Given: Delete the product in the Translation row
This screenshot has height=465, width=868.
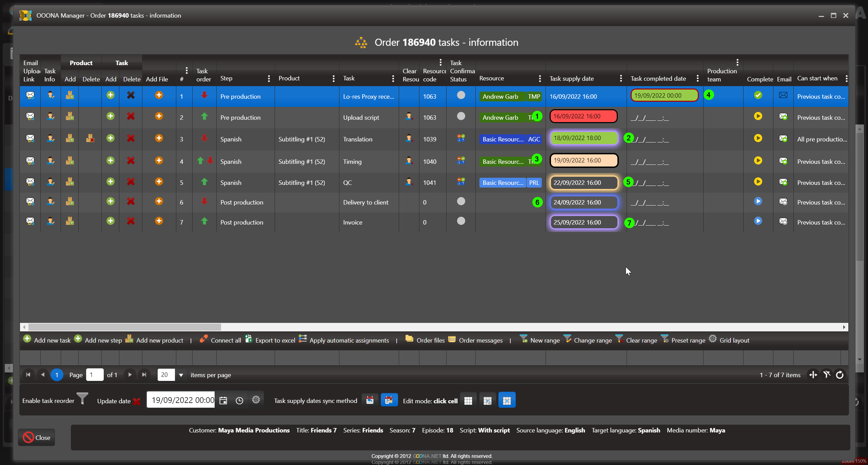Looking at the screenshot, I should (90, 138).
